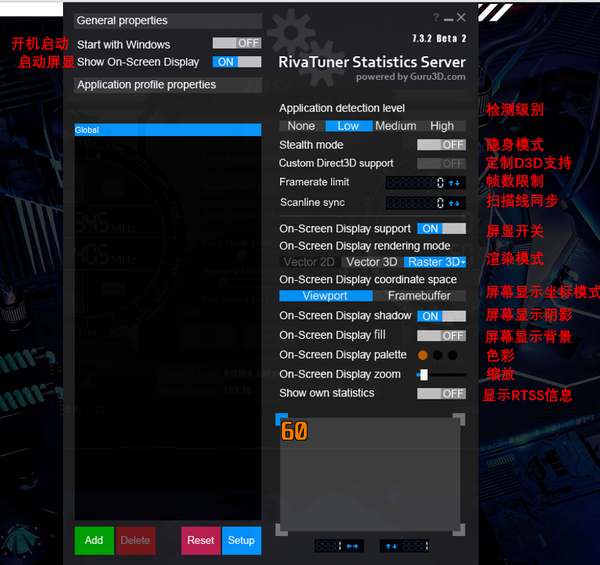
Task: Click vertical OSD position arrows
Action: (x=391, y=546)
